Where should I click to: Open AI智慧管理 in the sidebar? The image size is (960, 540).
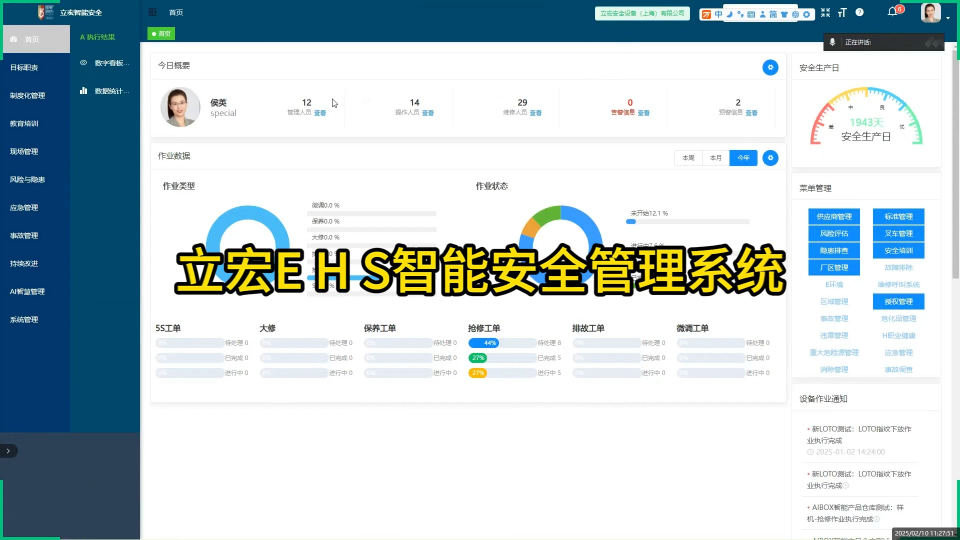click(28, 292)
